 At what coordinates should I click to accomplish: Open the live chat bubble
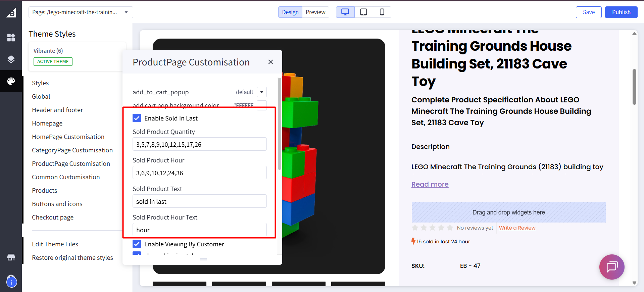tap(612, 267)
